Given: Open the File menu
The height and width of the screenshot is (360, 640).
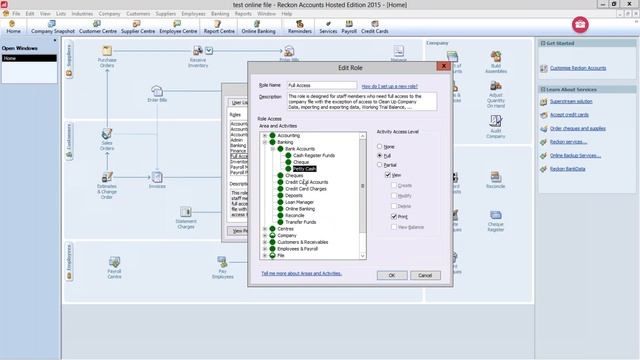Looking at the screenshot, I should point(16,13).
